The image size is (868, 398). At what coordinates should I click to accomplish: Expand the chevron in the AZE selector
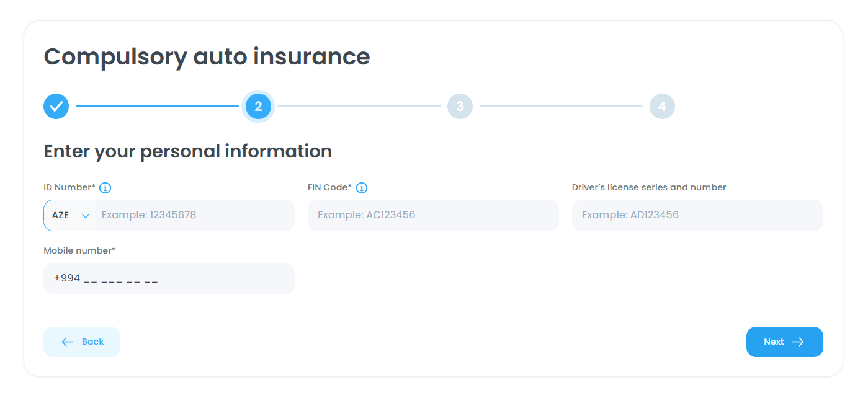tap(86, 216)
